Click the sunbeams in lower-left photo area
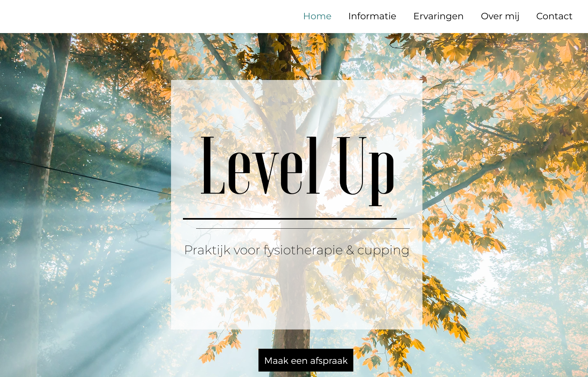 (x=80, y=305)
